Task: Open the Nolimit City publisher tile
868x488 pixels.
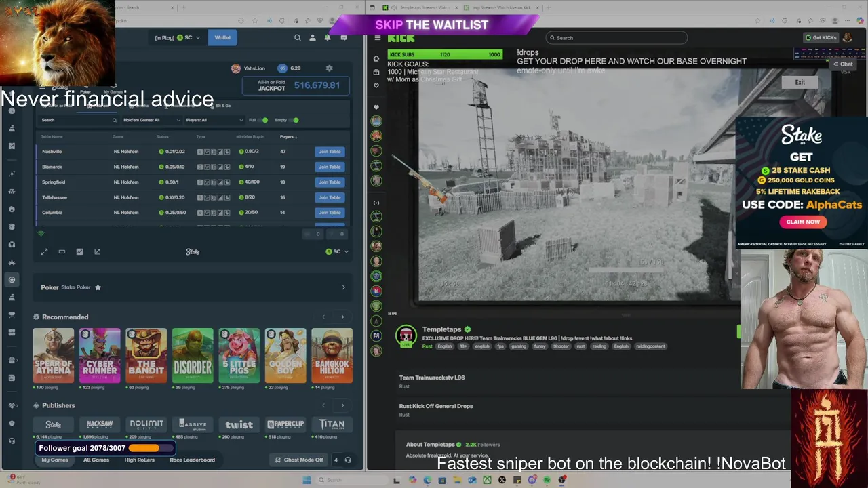Action: click(146, 424)
